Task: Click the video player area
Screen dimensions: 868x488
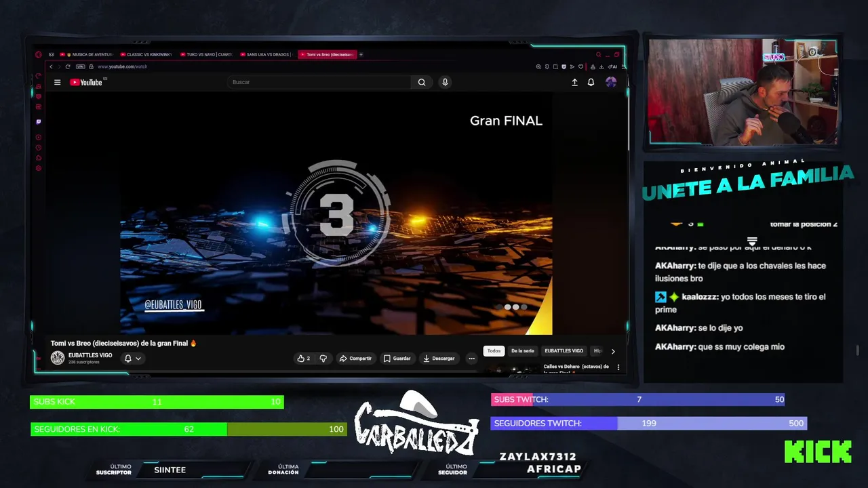Action: click(x=336, y=213)
